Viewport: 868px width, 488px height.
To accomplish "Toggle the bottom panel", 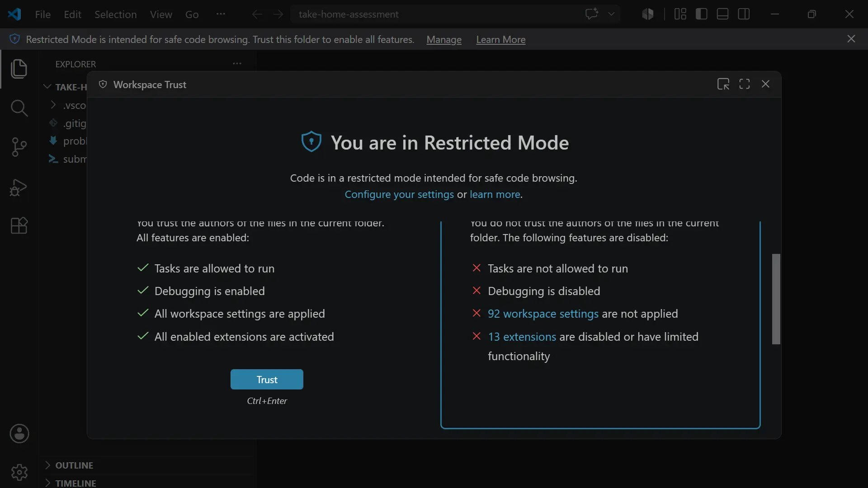I will click(722, 14).
